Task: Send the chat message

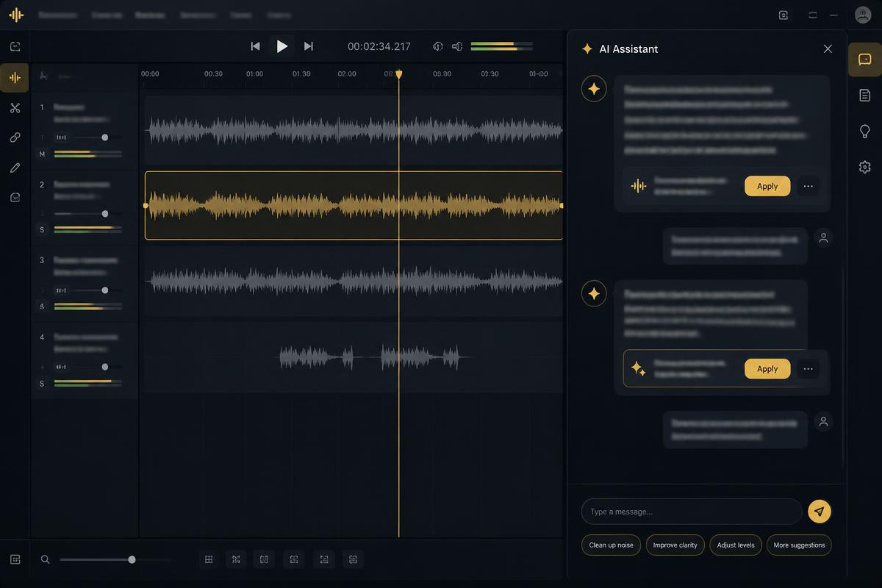Action: (x=820, y=512)
